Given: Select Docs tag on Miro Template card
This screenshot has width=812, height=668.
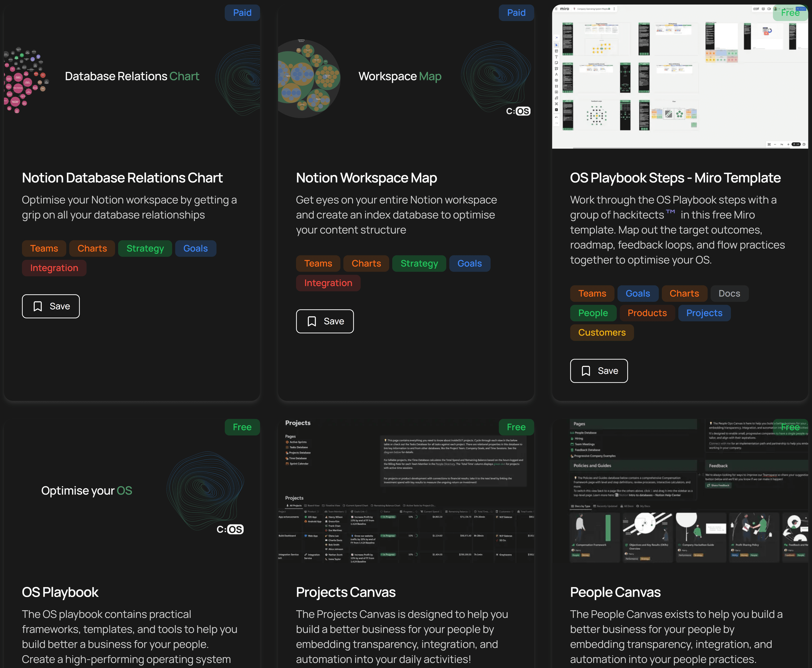Looking at the screenshot, I should tap(729, 294).
